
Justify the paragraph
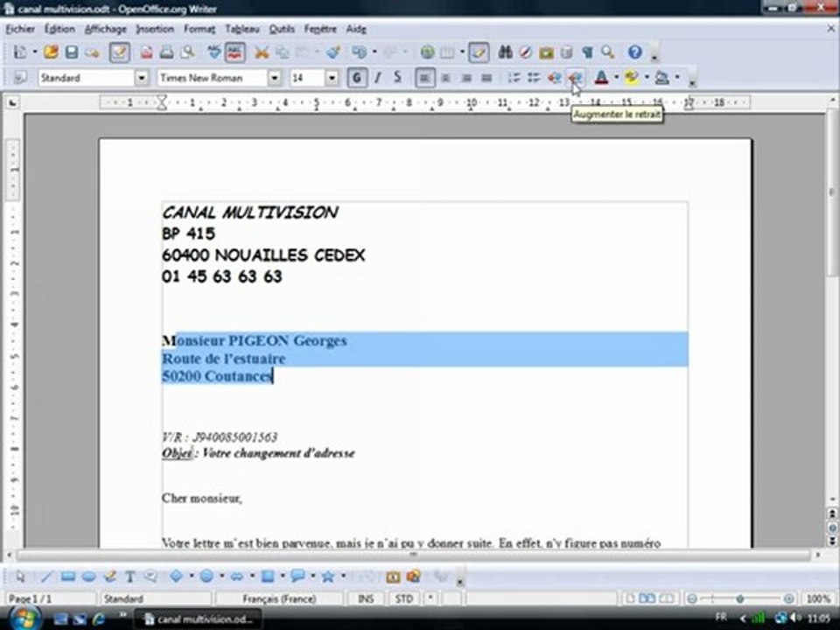(x=486, y=78)
